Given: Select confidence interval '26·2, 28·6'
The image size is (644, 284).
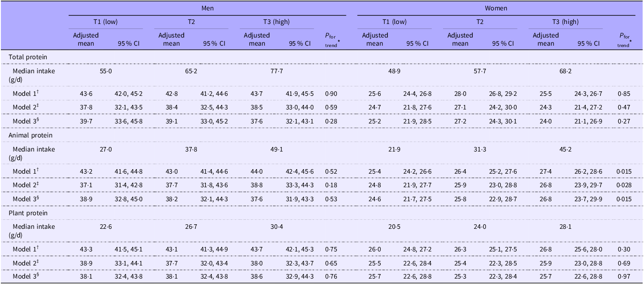Looking at the screenshot, I should pyautogui.click(x=589, y=170).
